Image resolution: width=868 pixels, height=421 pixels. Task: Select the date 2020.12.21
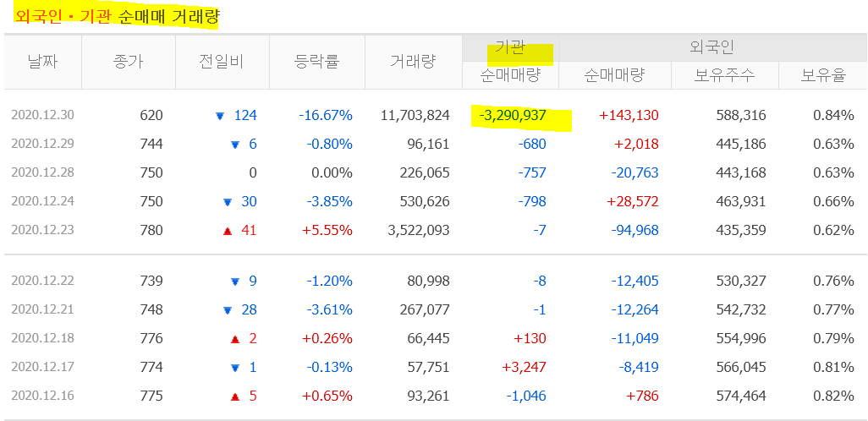coord(42,309)
